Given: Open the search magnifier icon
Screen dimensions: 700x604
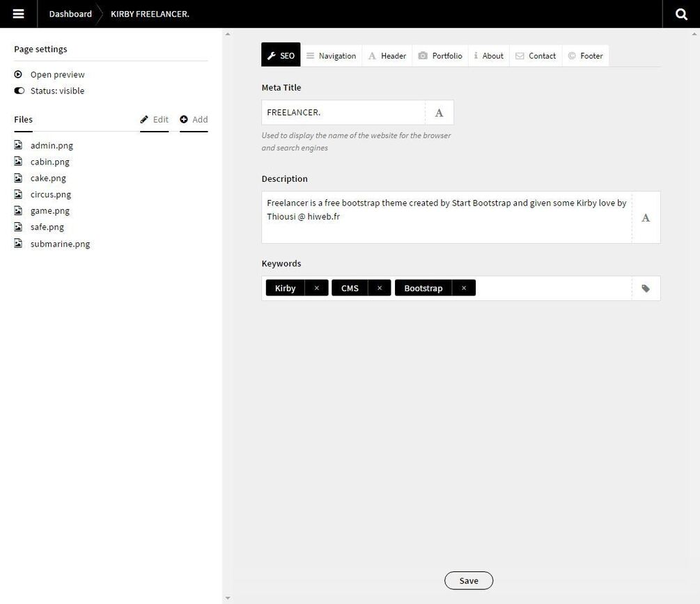Looking at the screenshot, I should (x=682, y=14).
